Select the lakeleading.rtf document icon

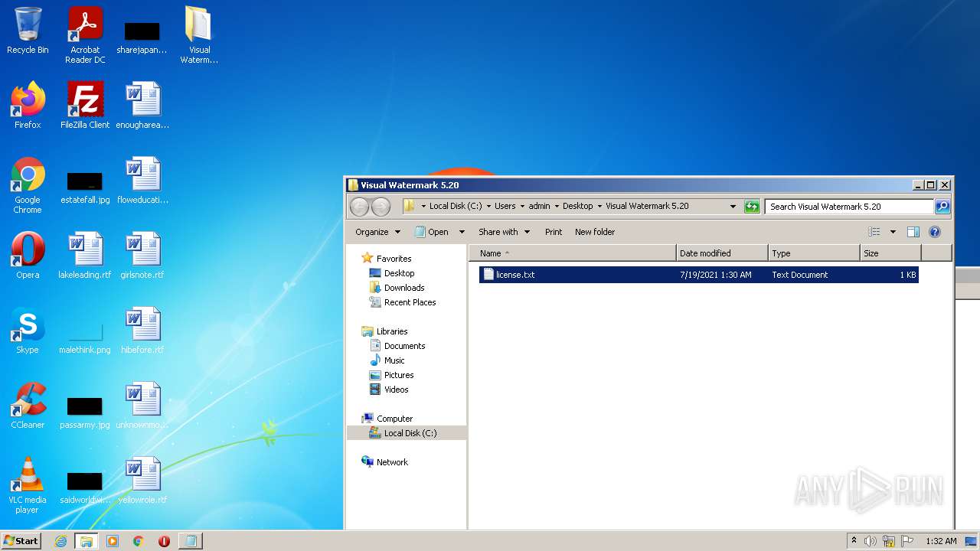(85, 256)
